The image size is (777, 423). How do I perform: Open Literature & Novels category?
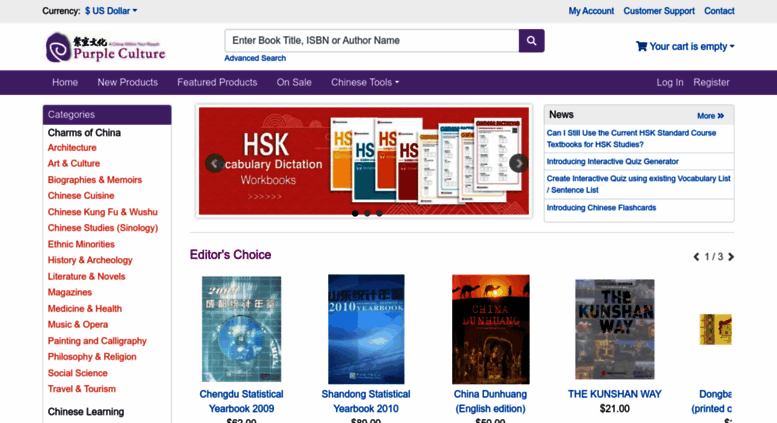pyautogui.click(x=86, y=276)
